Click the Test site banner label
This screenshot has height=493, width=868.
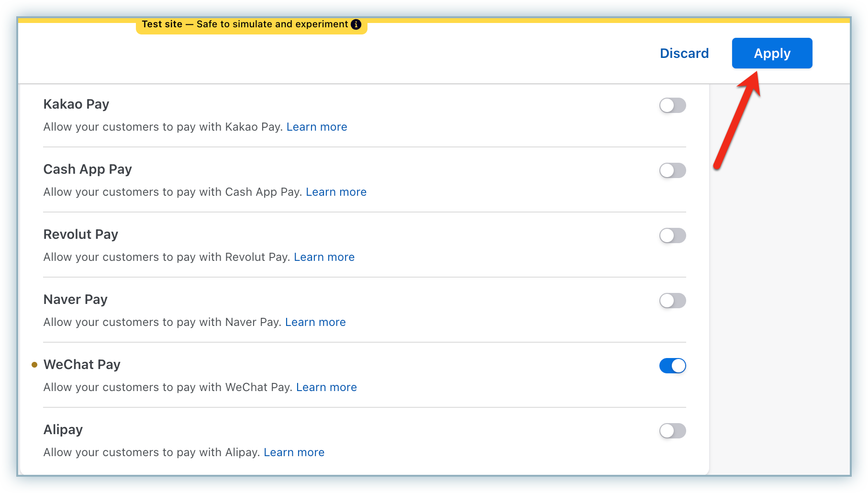click(245, 24)
